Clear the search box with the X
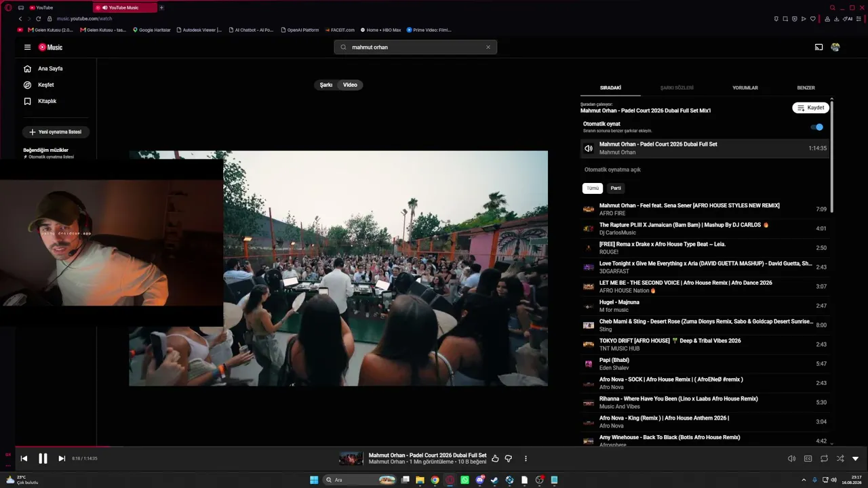The height and width of the screenshot is (488, 868). coord(488,47)
